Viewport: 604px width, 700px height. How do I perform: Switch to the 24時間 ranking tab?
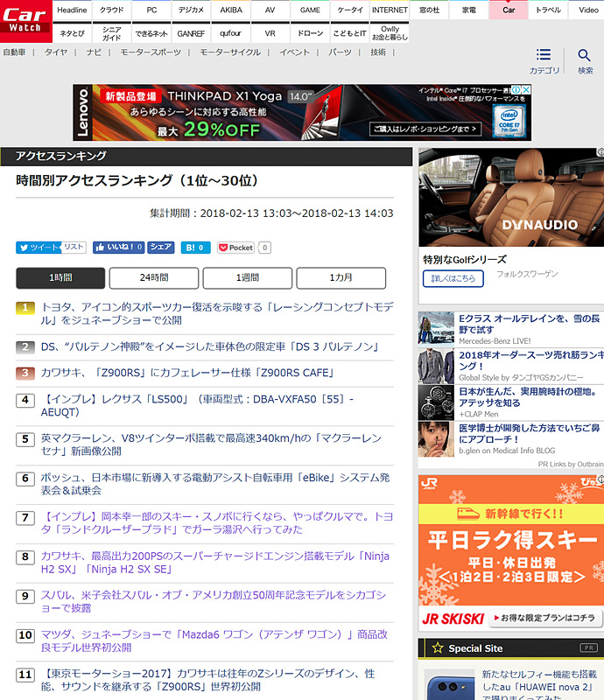154,277
